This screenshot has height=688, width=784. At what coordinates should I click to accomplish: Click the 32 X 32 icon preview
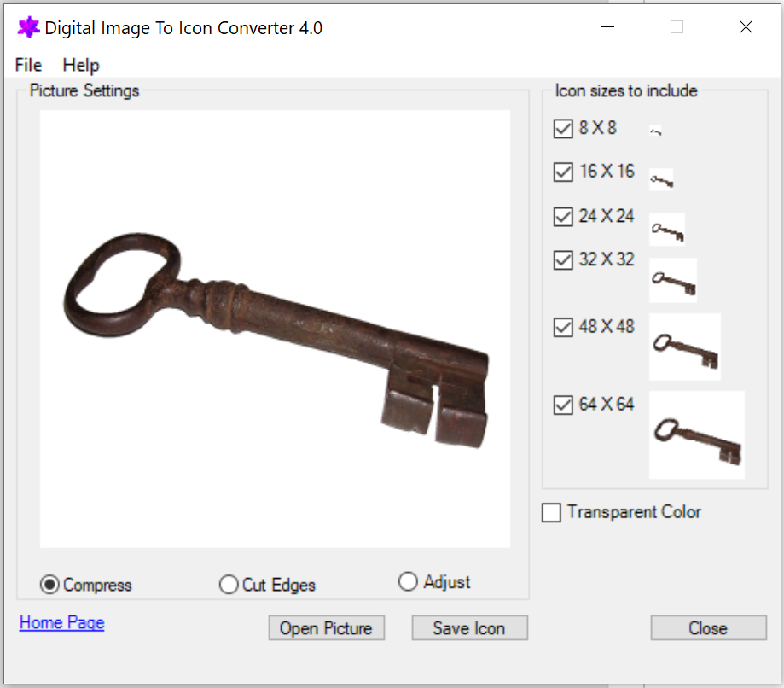(672, 279)
